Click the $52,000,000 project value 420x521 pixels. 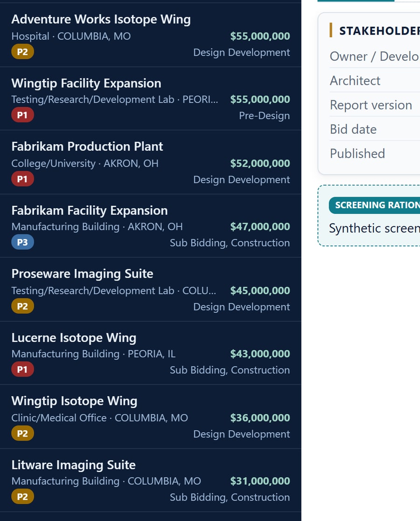pos(260,163)
